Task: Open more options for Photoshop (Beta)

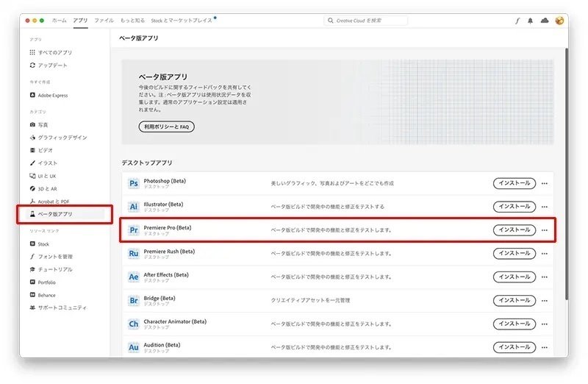Action: click(545, 184)
